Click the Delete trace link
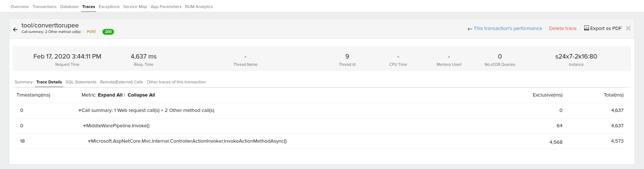 562,29
